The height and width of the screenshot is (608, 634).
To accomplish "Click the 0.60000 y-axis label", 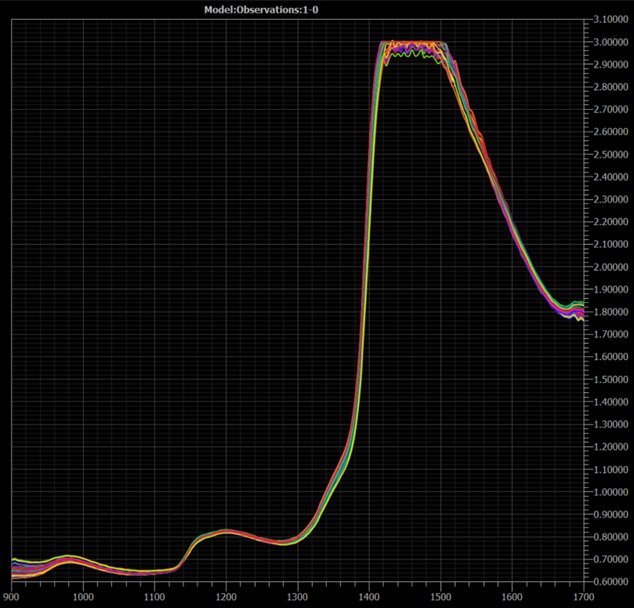I will click(x=610, y=582).
